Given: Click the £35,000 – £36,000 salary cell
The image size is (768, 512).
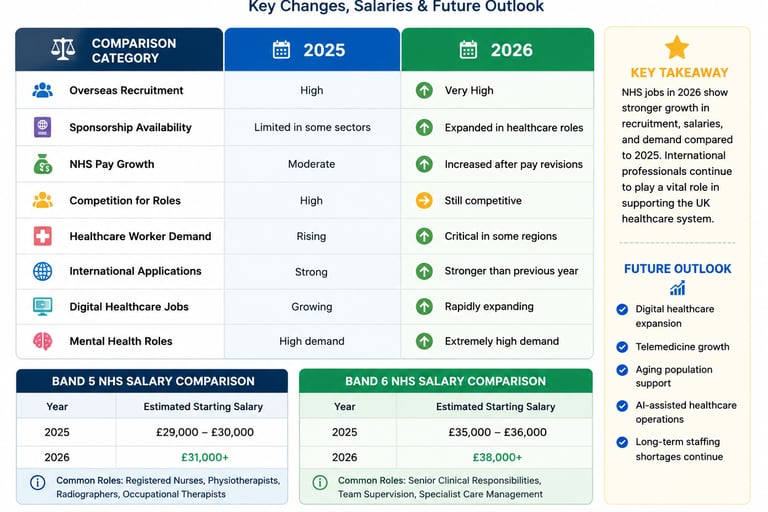Looking at the screenshot, I should pos(497,432).
